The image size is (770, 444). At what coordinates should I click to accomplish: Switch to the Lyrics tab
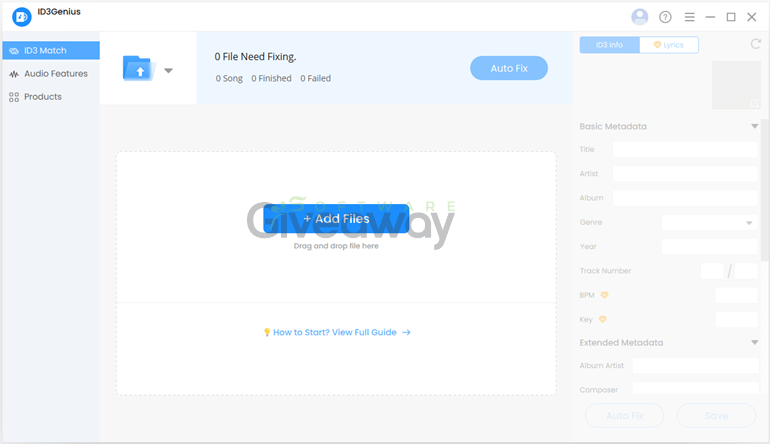[x=669, y=45]
